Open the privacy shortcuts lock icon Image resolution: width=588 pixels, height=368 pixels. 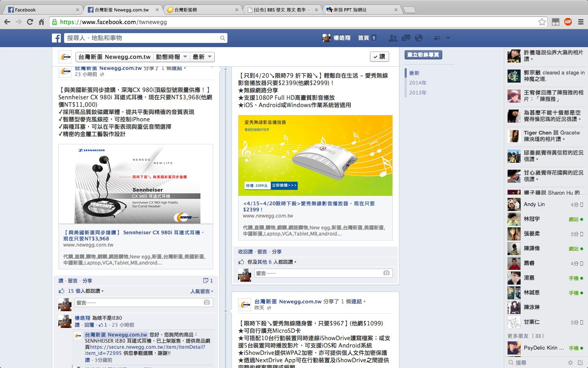pos(437,38)
